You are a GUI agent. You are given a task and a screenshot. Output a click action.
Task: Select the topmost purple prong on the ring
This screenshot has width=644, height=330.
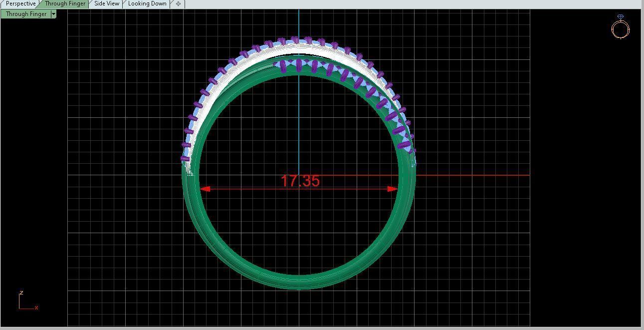tap(297, 40)
